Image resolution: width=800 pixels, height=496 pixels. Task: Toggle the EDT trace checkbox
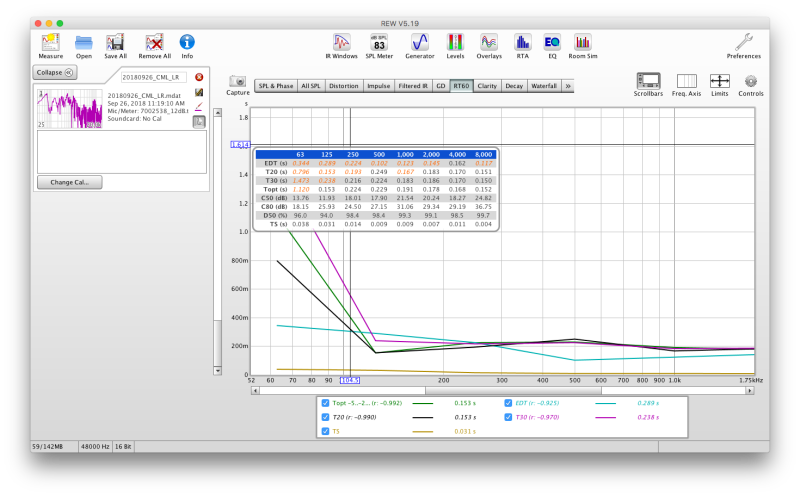click(508, 403)
